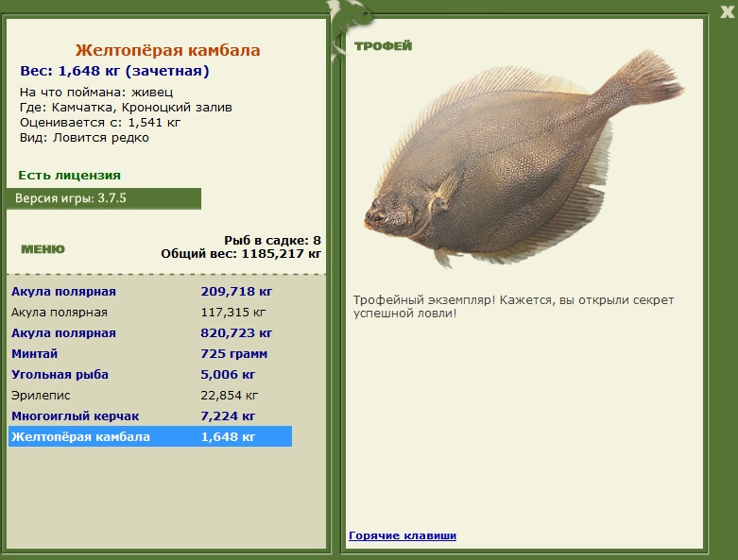Select Акула полярная 117,315 кг row
Screen dimensions: 738x560
(150, 313)
